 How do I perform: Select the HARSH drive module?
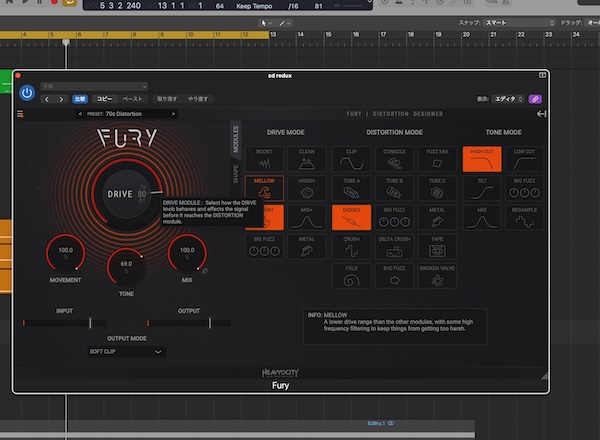click(x=307, y=188)
